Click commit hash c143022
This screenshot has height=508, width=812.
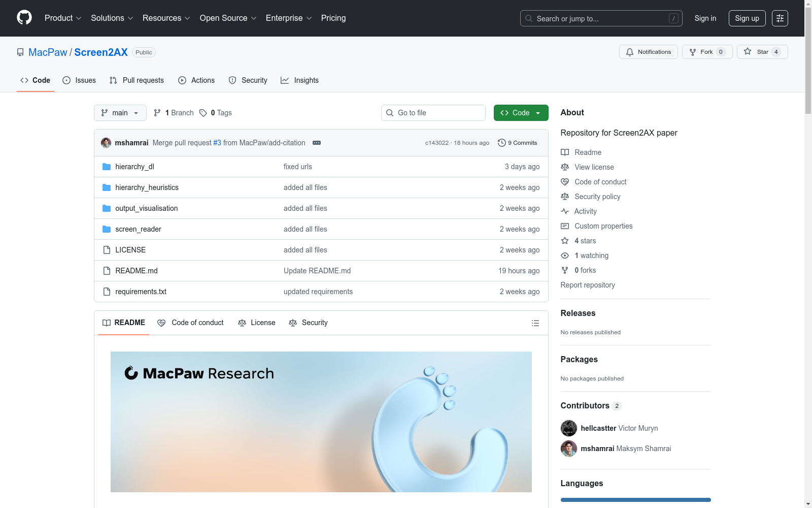coord(437,143)
